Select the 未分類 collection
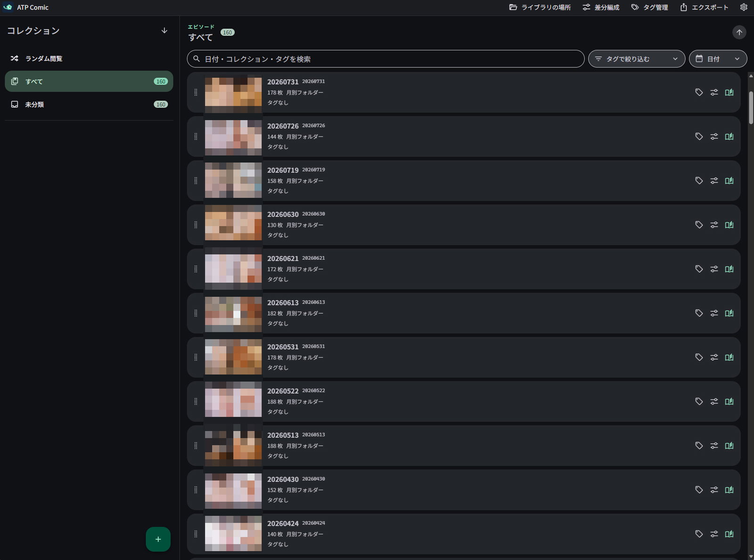754x560 pixels. [x=89, y=105]
